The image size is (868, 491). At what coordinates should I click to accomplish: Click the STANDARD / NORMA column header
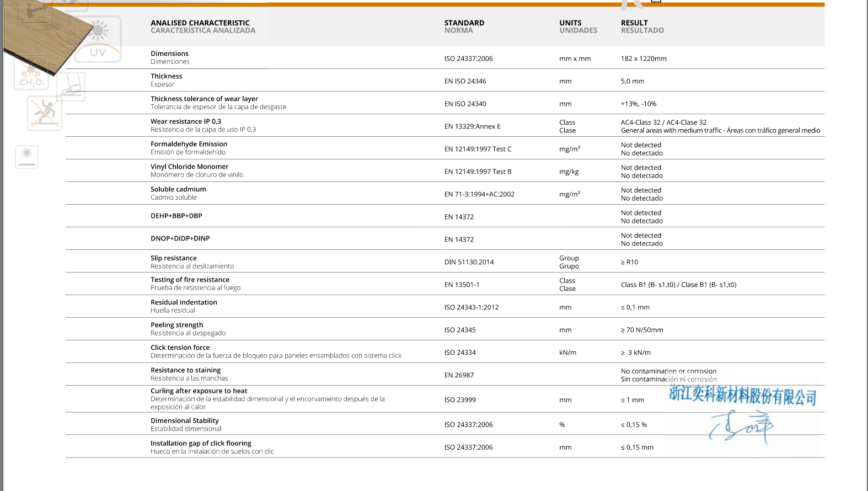464,26
